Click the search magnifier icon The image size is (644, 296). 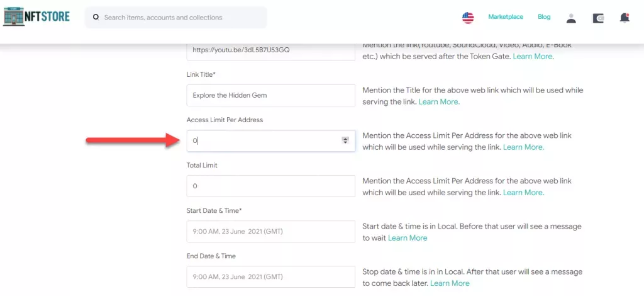point(96,18)
